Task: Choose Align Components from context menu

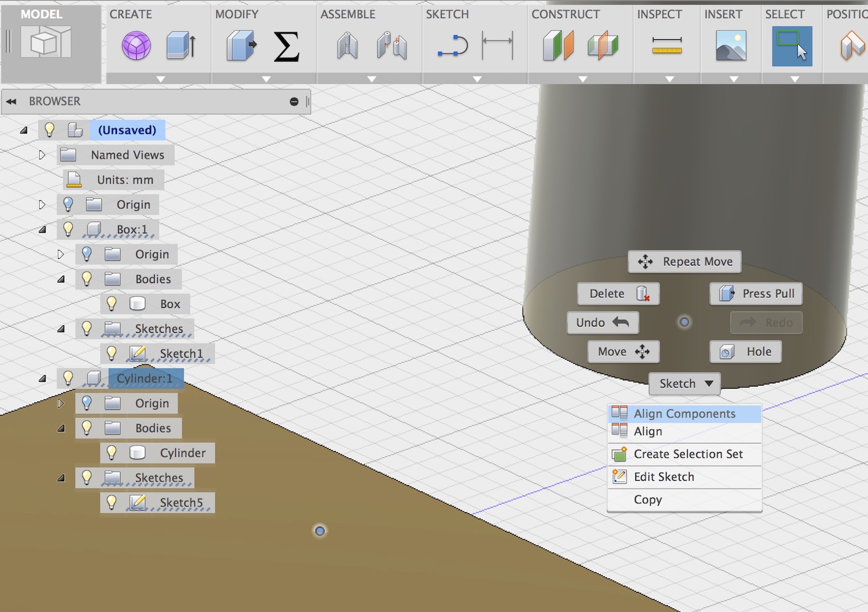Action: (684, 414)
